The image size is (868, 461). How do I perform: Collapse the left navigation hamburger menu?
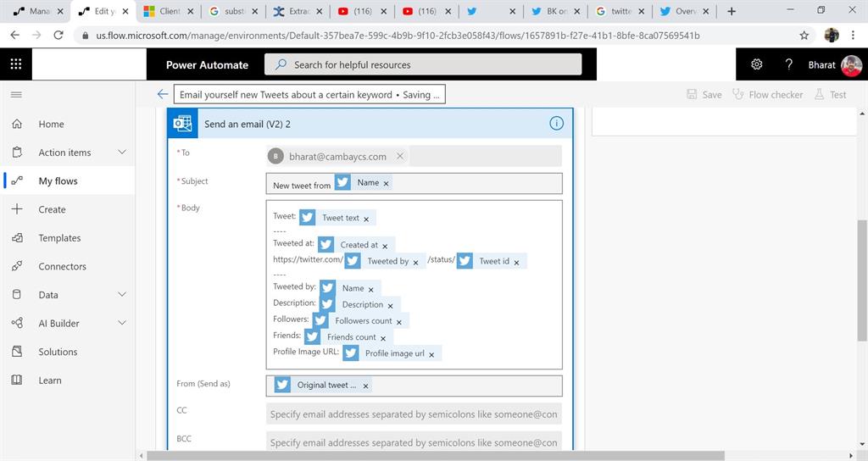tap(17, 95)
